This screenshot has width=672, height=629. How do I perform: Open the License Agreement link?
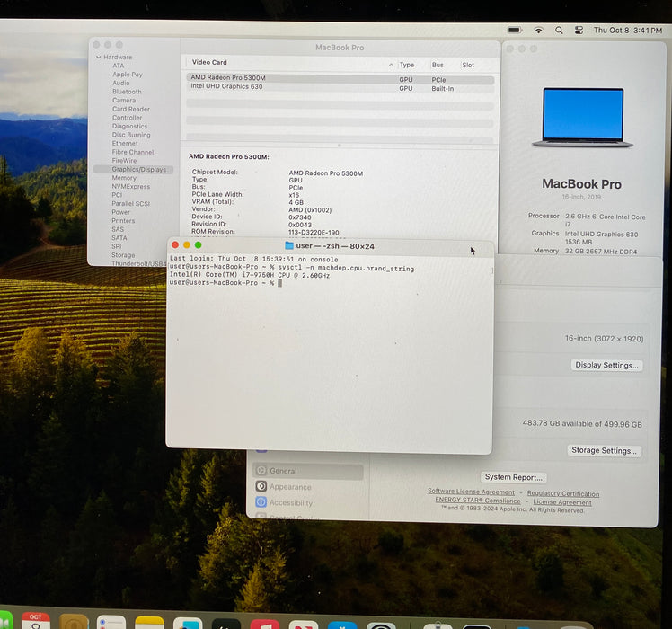(x=562, y=502)
